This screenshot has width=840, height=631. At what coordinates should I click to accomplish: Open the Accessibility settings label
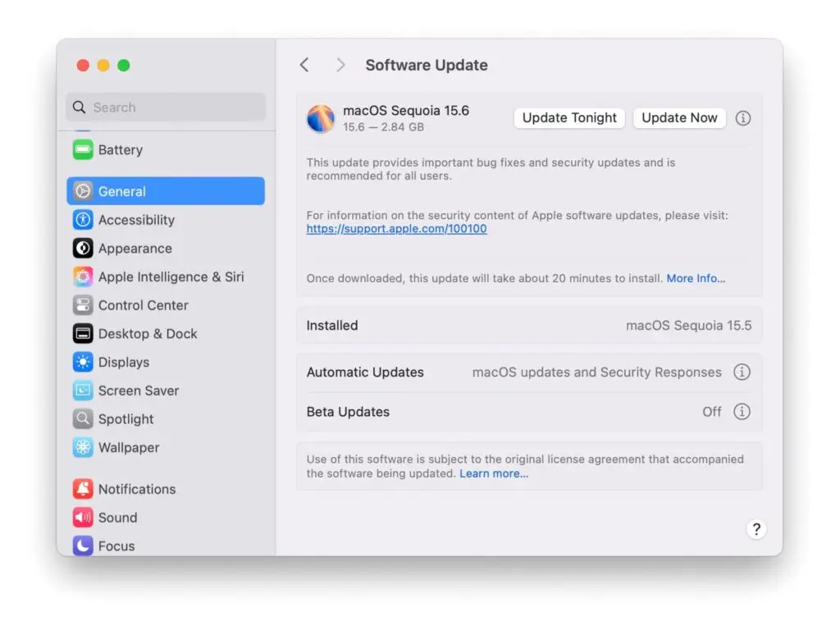(137, 220)
